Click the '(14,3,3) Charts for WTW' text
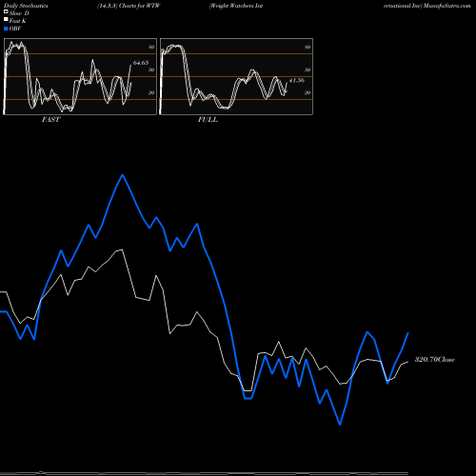 pos(129,6)
